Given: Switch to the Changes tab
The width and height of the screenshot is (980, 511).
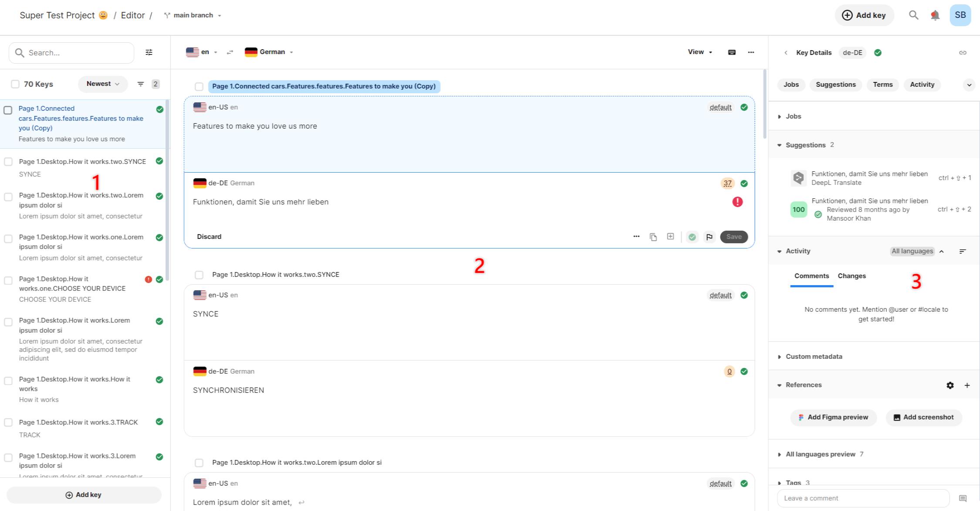Looking at the screenshot, I should click(851, 276).
